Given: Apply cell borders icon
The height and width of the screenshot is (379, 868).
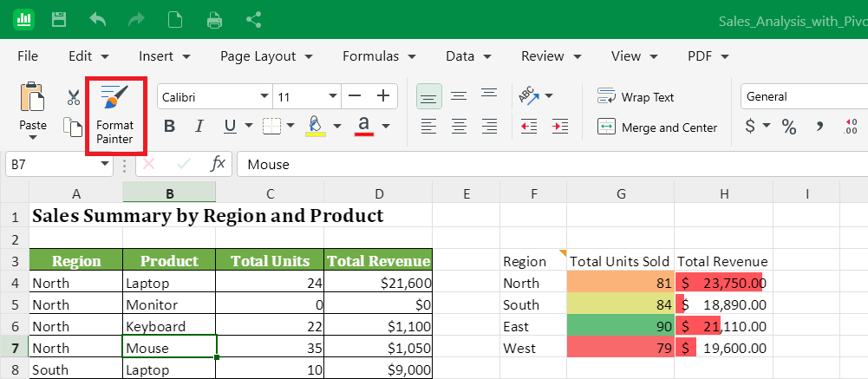Looking at the screenshot, I should pyautogui.click(x=271, y=126).
